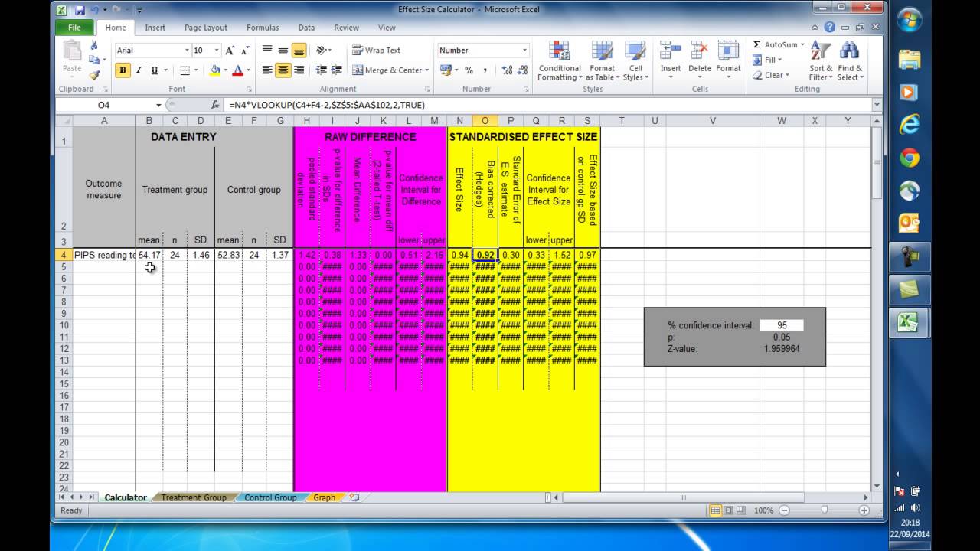Screen dimensions: 980x551
Task: Click the Save icon in Quick Access toolbar
Action: [79, 10]
